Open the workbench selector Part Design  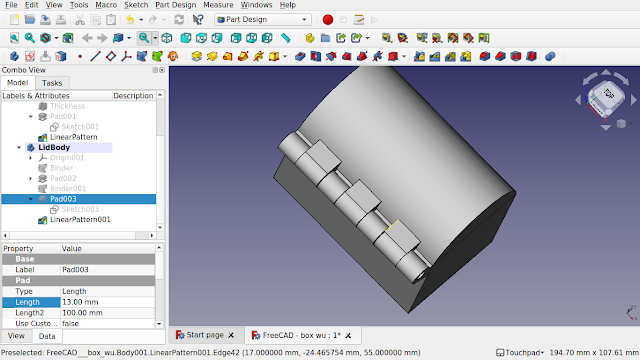tap(262, 20)
